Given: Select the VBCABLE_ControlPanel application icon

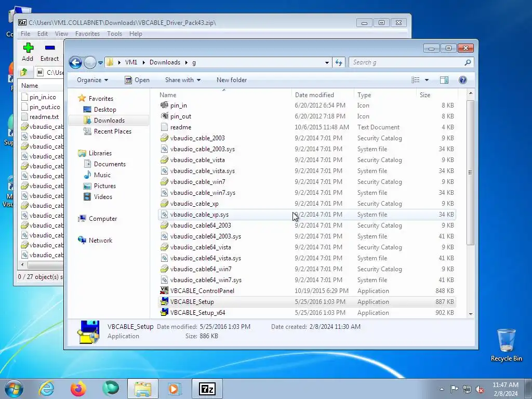Looking at the screenshot, I should (x=164, y=291).
